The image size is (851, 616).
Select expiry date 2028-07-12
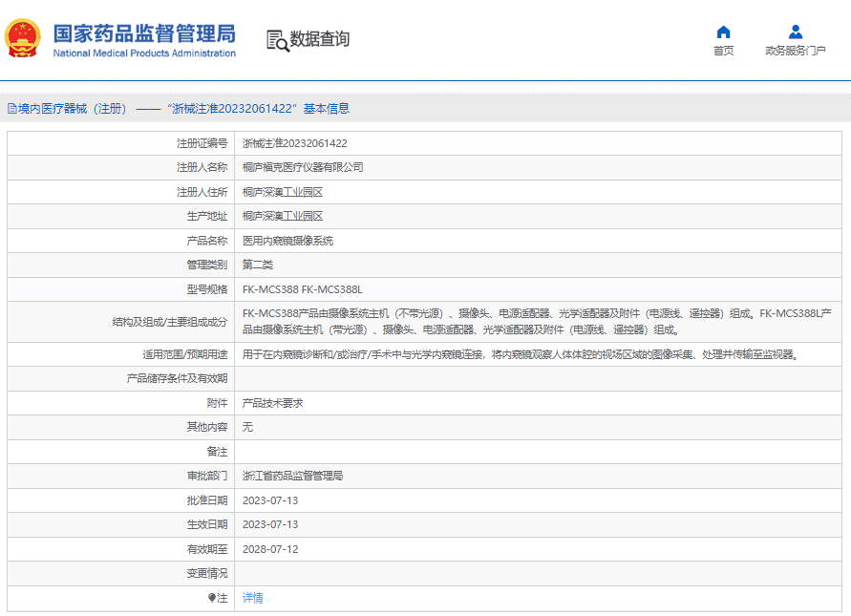270,549
